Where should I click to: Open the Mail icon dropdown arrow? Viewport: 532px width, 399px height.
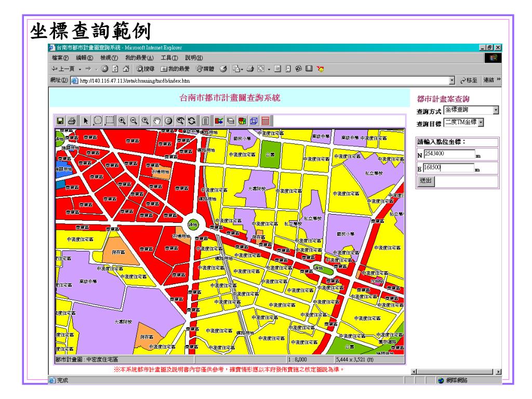point(242,70)
